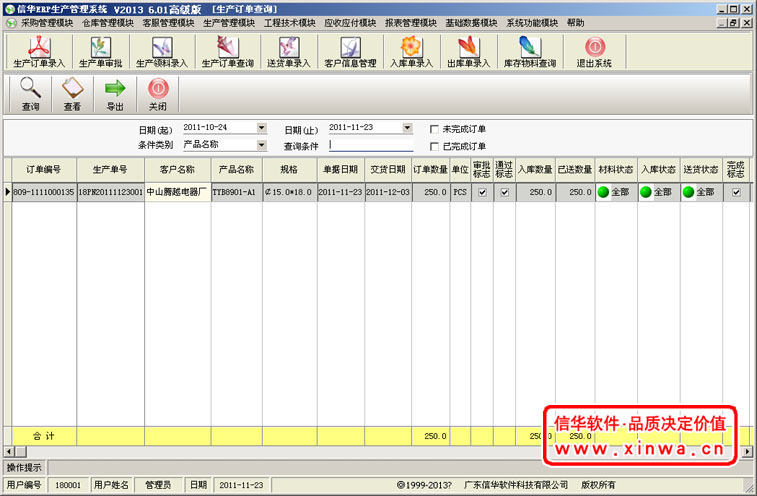Open 客服管理模块 menu

(168, 23)
